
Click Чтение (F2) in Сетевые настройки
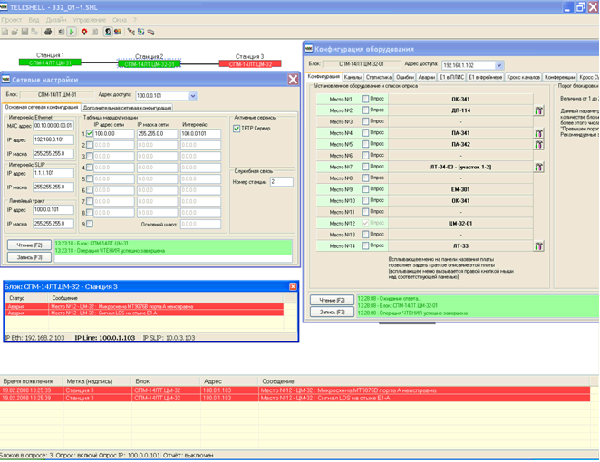(x=29, y=245)
